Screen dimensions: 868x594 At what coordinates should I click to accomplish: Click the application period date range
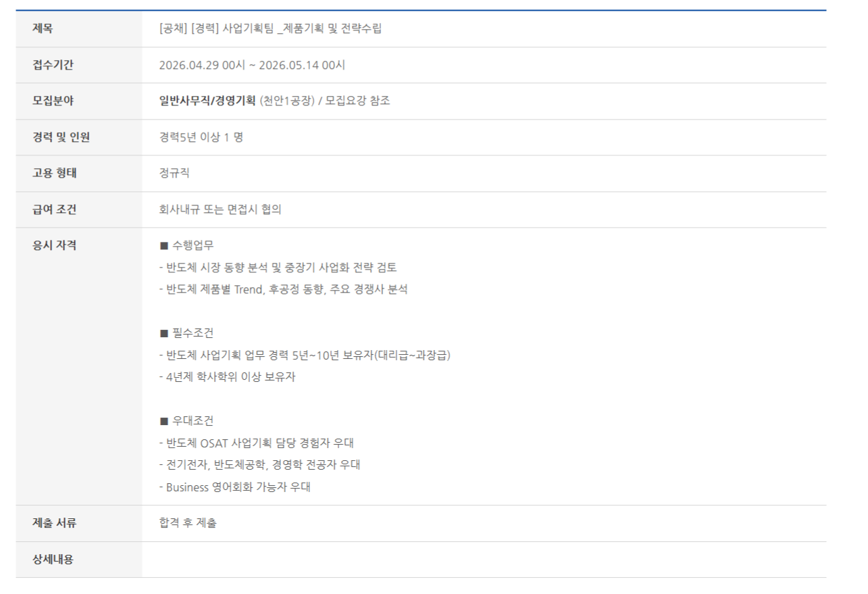(x=252, y=66)
